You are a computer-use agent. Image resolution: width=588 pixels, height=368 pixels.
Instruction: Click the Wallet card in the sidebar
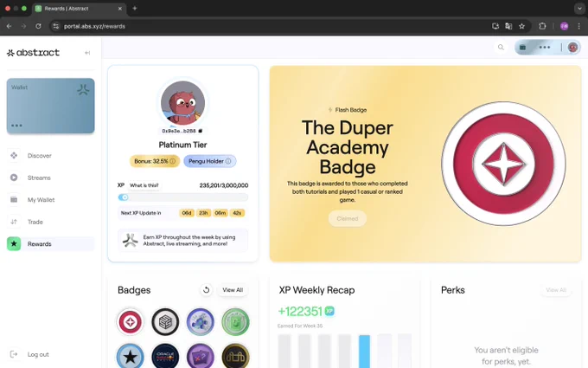coord(51,106)
